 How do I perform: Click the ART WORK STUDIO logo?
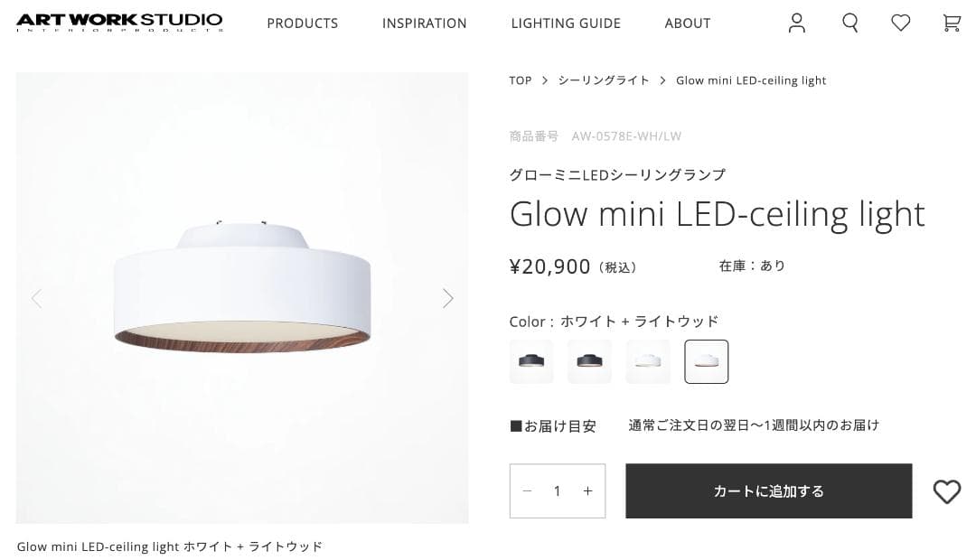click(x=119, y=22)
